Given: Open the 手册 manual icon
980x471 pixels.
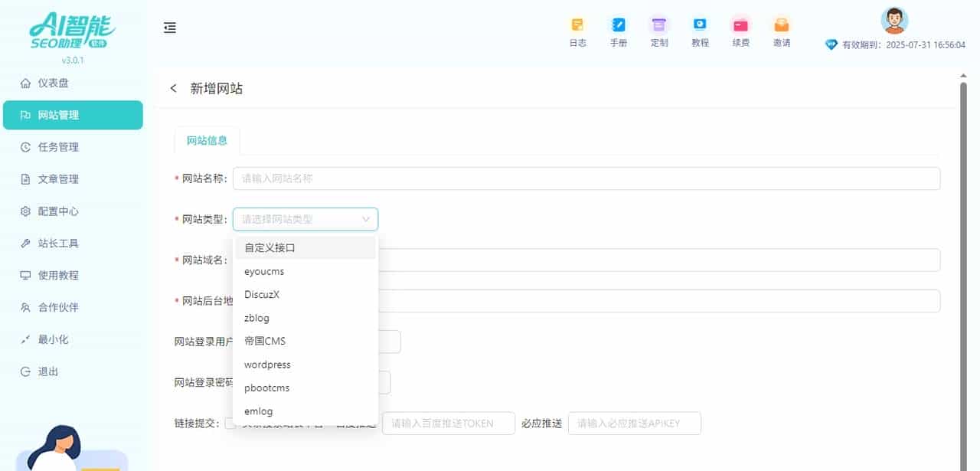Looking at the screenshot, I should tap(618, 29).
